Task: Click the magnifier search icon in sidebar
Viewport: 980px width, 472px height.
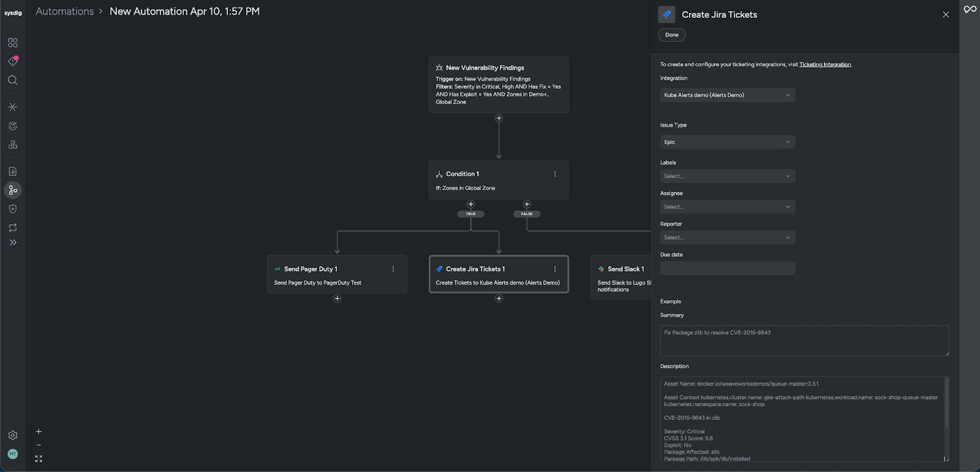Action: click(13, 80)
